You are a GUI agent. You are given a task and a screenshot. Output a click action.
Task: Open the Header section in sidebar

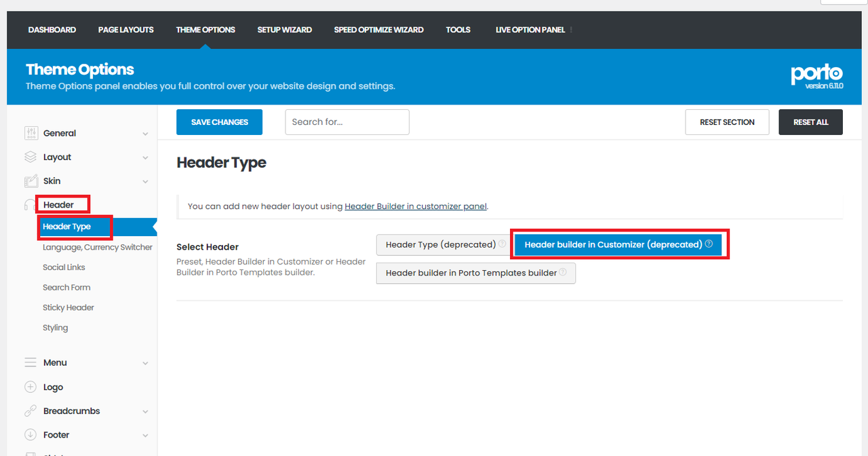pyautogui.click(x=58, y=204)
